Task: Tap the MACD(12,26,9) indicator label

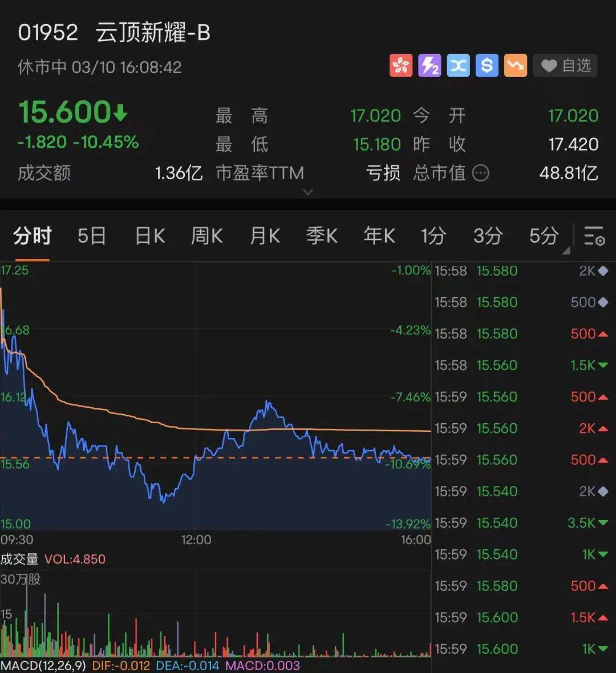Action: click(x=43, y=666)
